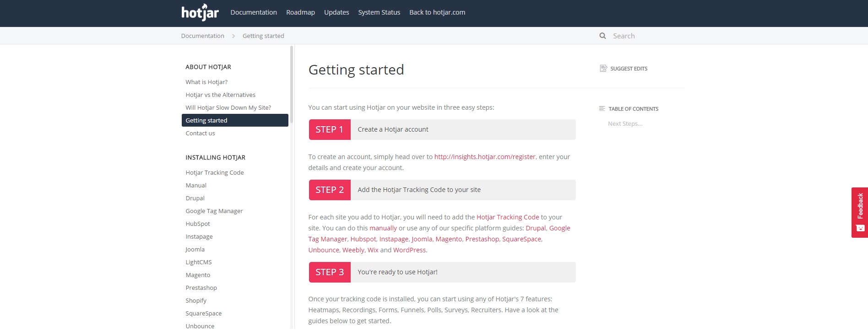Focus the Search input field

648,36
